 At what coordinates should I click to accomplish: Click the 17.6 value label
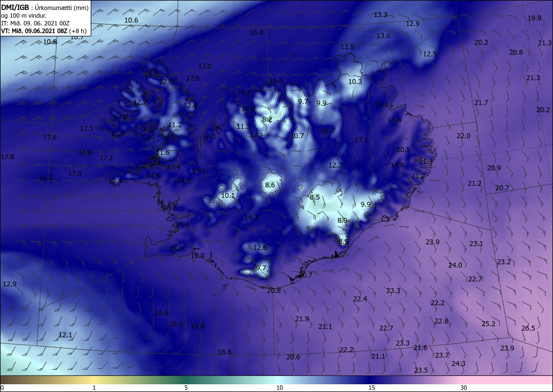click(x=50, y=138)
